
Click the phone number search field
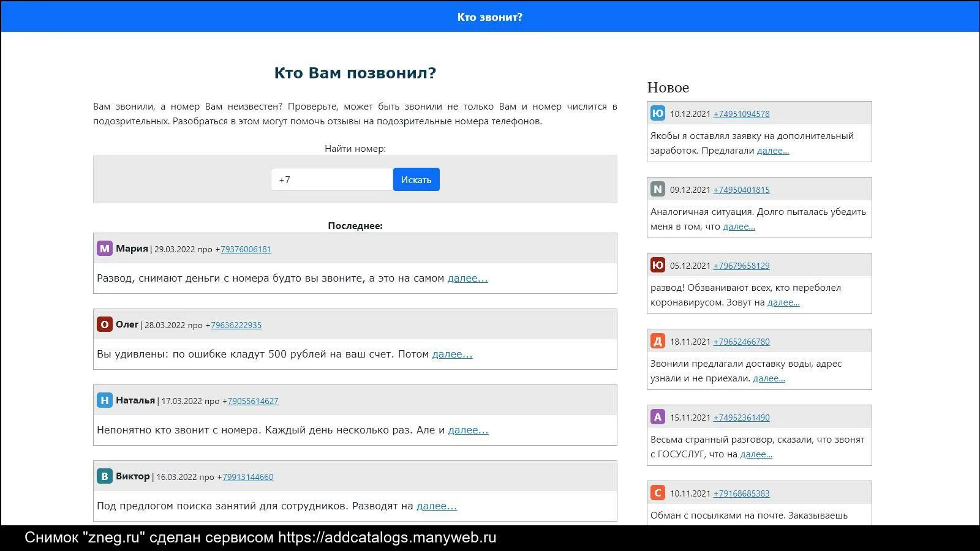tap(332, 179)
